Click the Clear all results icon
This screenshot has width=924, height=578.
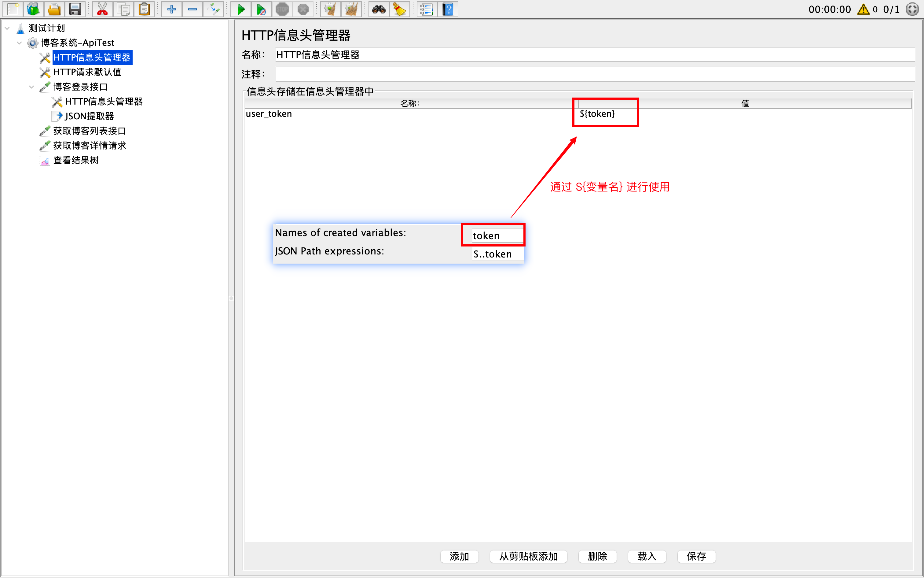pos(351,9)
